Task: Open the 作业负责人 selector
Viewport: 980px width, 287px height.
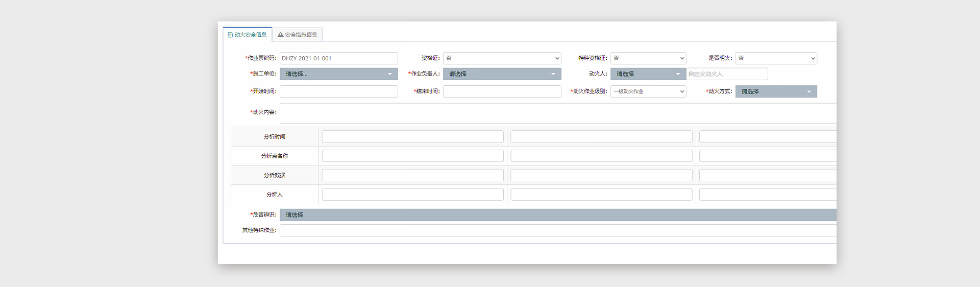Action: point(502,74)
